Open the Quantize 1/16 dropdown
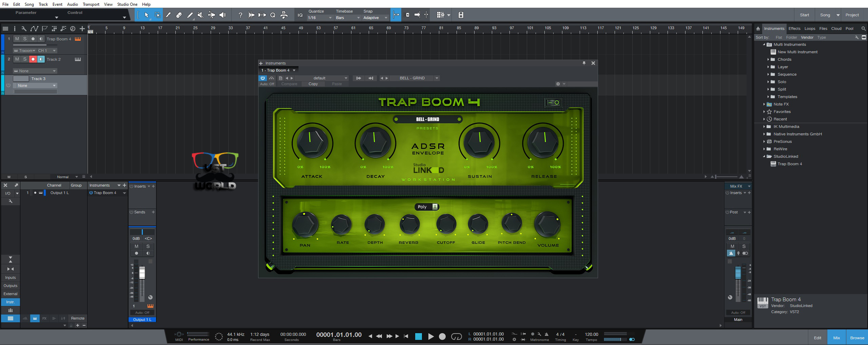 point(320,18)
